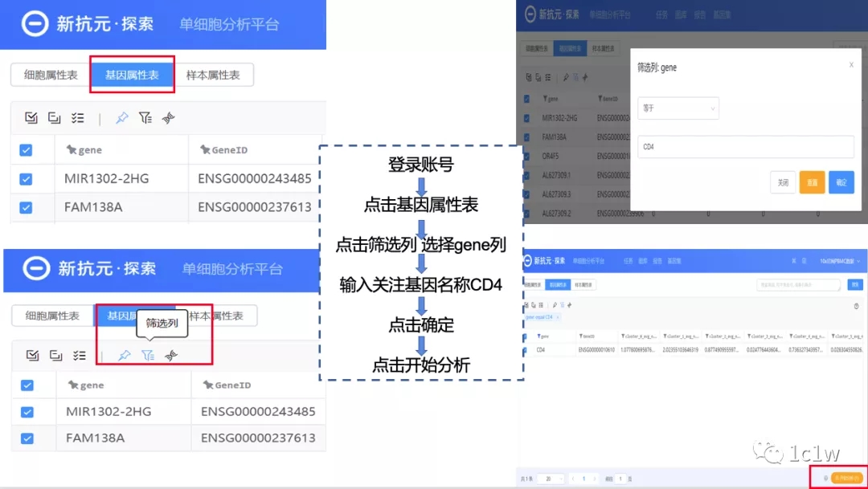Open the 等于 condition dropdown
This screenshot has width=868, height=489.
(677, 108)
